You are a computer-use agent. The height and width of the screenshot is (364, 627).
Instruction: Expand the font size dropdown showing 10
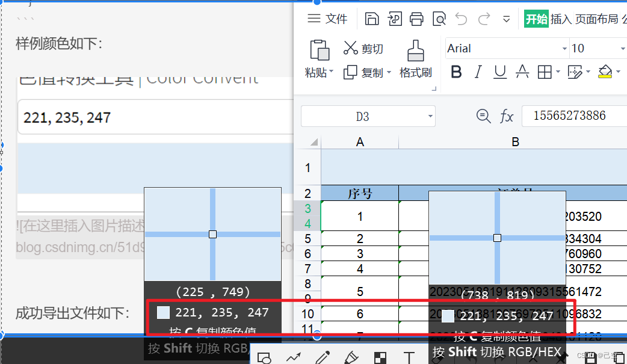coord(623,48)
